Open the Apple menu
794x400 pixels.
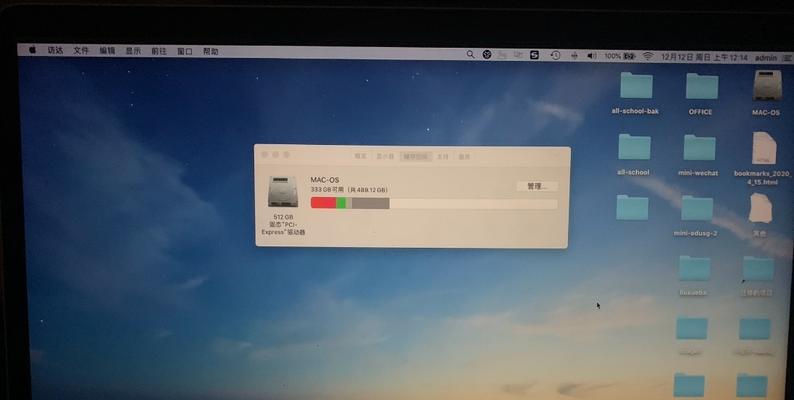tap(32, 50)
